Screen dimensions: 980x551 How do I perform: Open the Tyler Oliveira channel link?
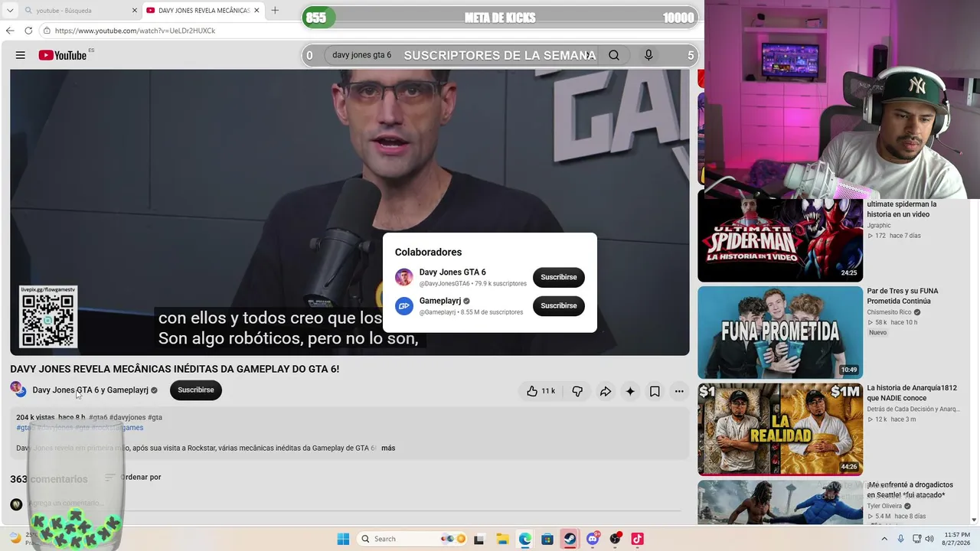point(884,506)
